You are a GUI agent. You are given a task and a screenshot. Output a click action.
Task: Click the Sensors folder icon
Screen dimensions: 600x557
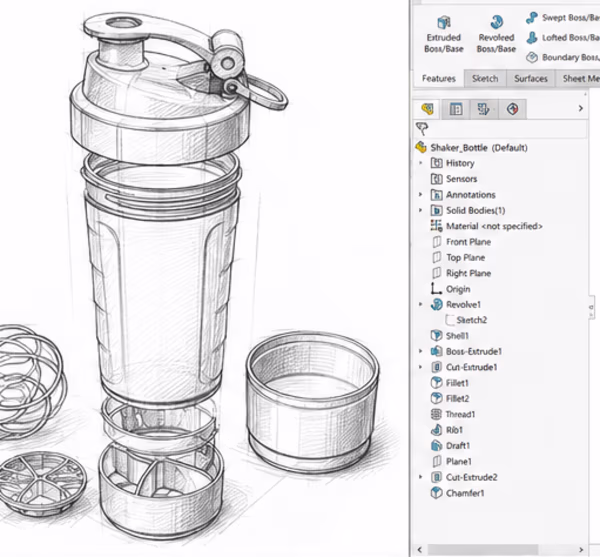436,179
